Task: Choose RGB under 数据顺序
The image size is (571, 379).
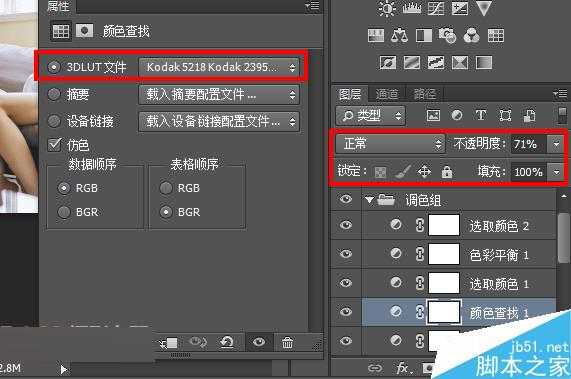Action: tap(64, 188)
